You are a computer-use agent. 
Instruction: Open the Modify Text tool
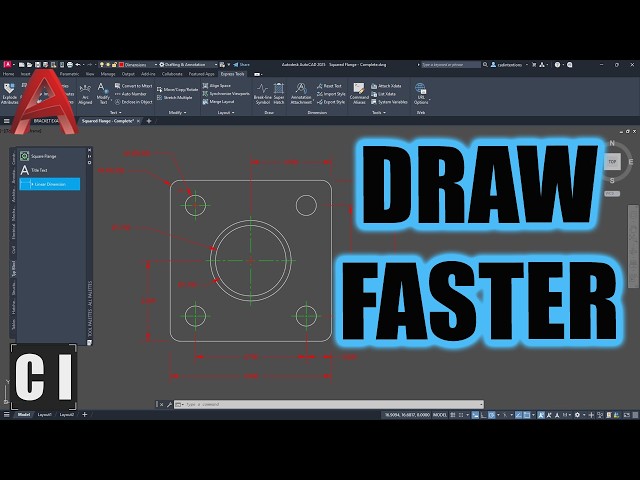click(103, 93)
